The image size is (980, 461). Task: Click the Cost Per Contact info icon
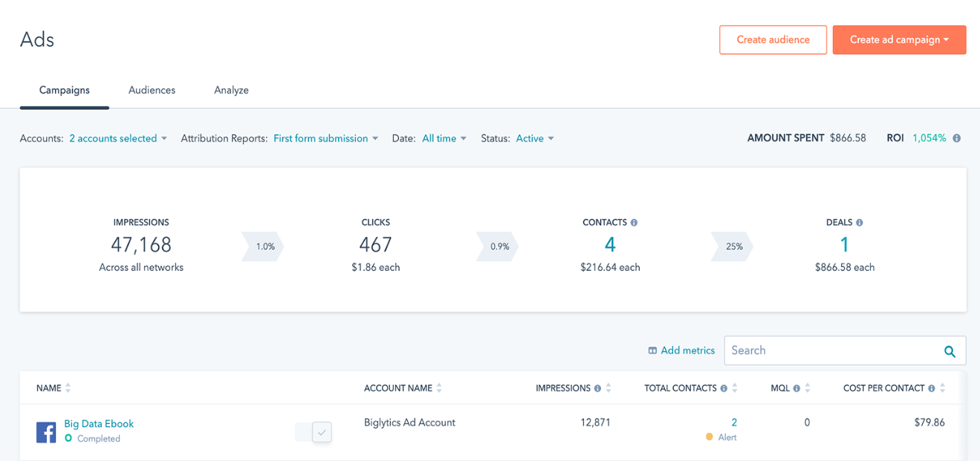[x=932, y=388]
